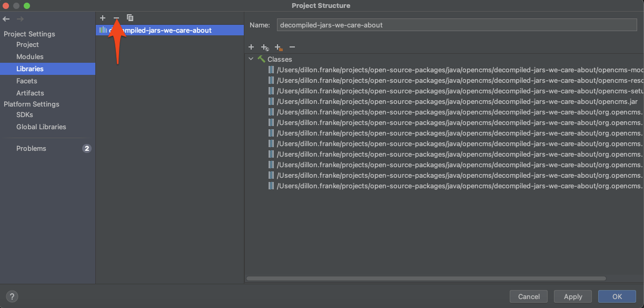The image size is (644, 308).
Task: Click the specify documentation URL icon
Action: 265,47
